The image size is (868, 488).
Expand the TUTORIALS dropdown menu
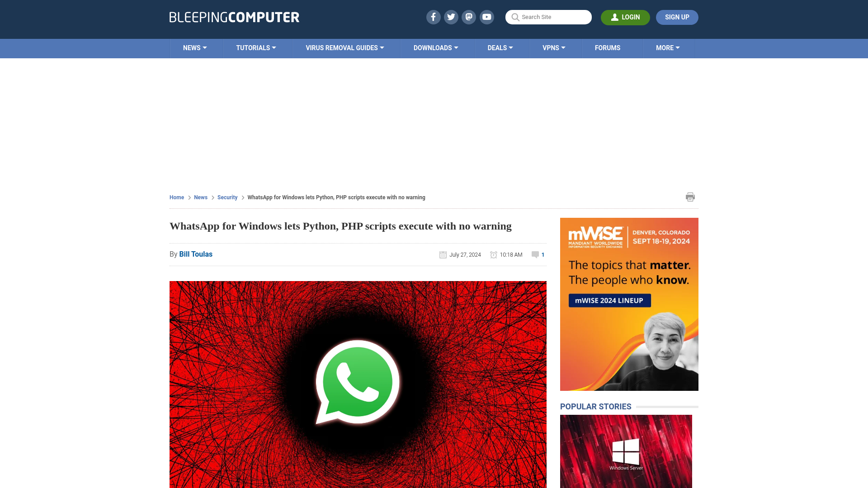[256, 47]
